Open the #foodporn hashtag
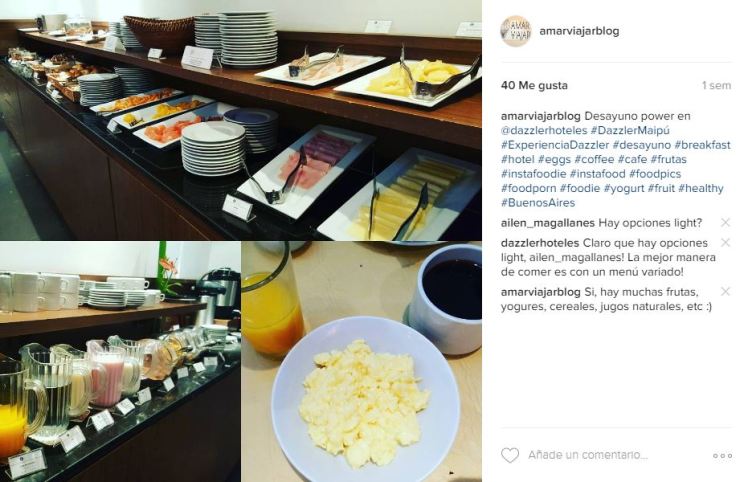748x482 pixels. tap(528, 188)
